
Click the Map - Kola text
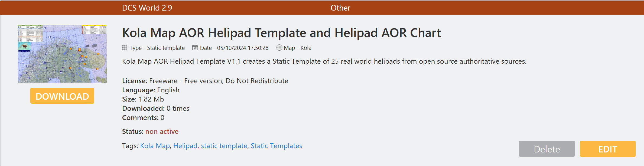click(x=298, y=48)
